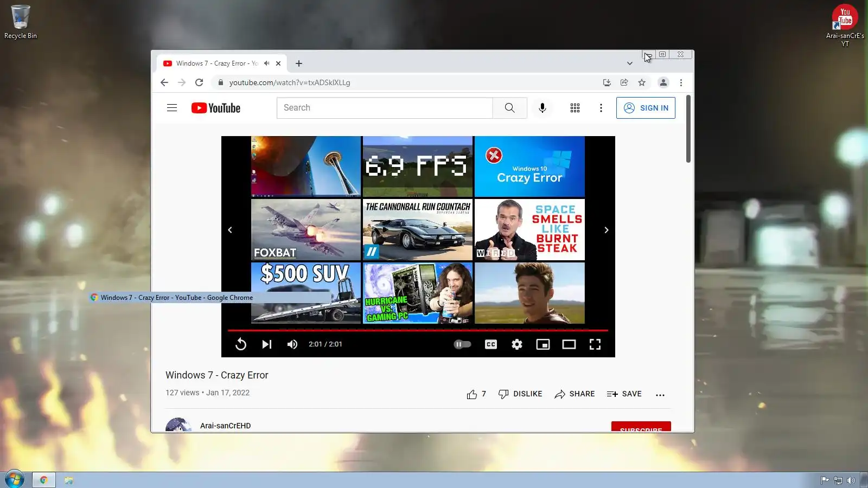Type in the YouTube Search field
The width and height of the screenshot is (868, 488).
[x=385, y=108]
